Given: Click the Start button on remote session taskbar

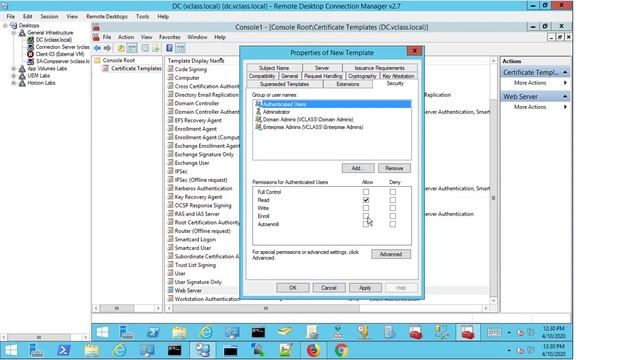Looking at the screenshot, I should coord(102,333).
